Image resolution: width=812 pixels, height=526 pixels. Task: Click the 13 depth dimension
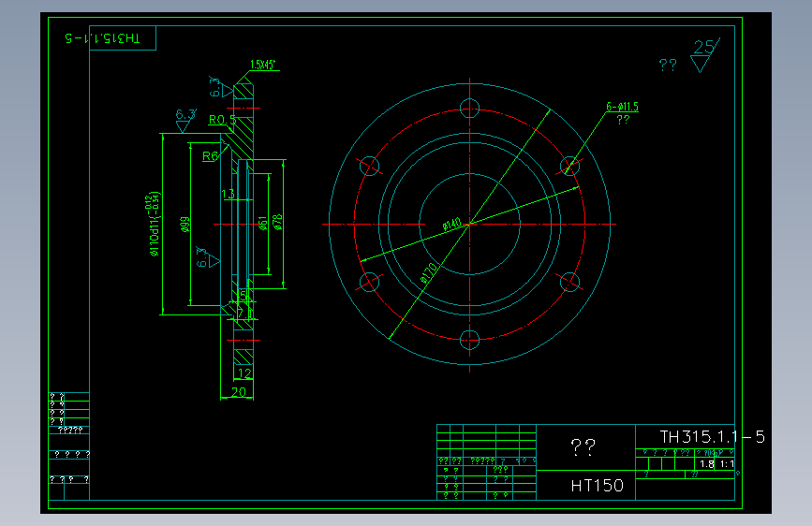[x=228, y=194]
